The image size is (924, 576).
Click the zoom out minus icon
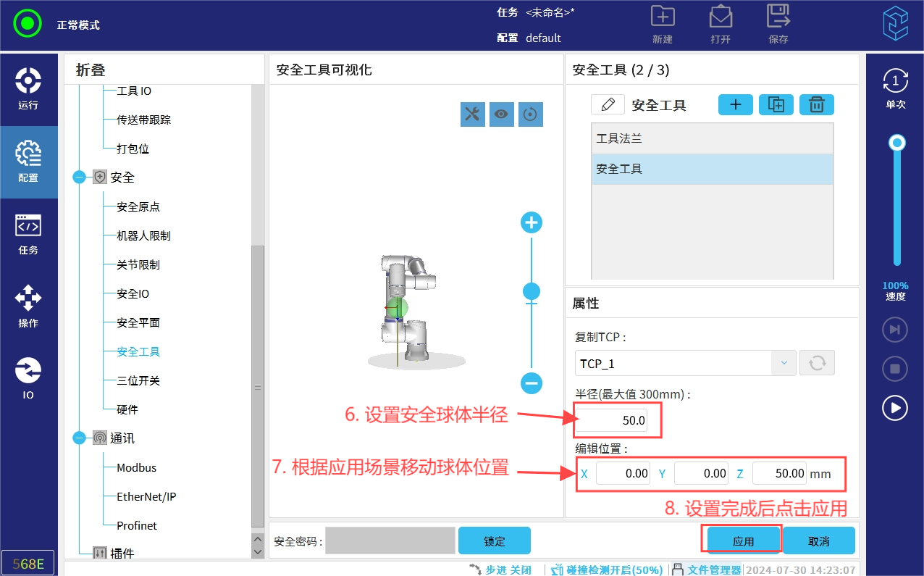coord(532,383)
